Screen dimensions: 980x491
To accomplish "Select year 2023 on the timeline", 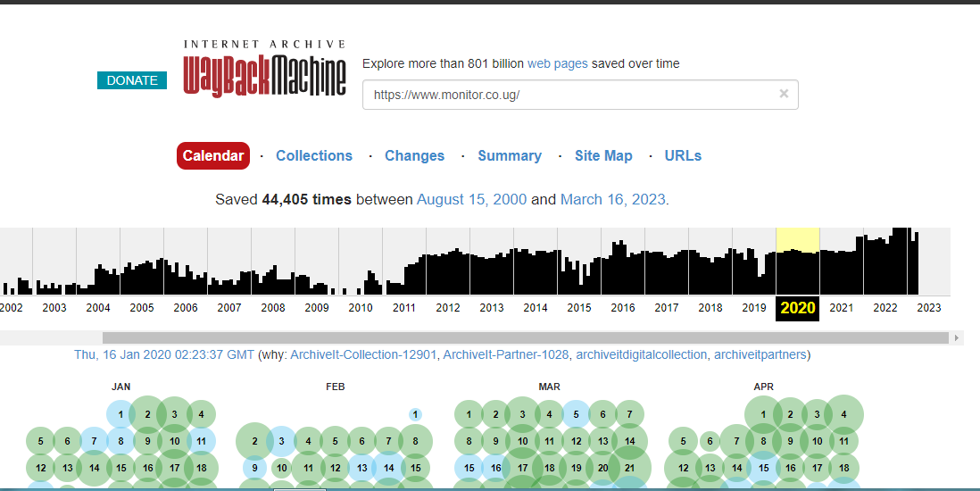I will [x=929, y=308].
